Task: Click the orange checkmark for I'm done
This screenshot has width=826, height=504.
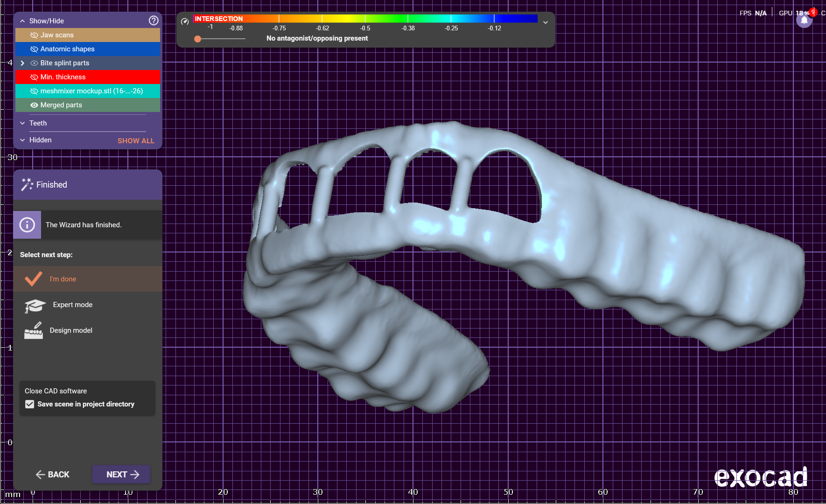Action: tap(34, 279)
